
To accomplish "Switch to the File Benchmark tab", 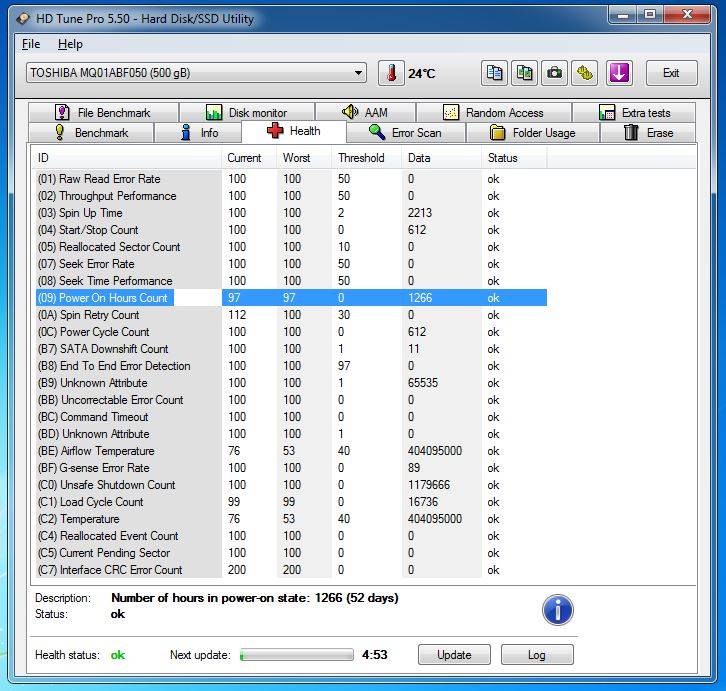I will tap(103, 113).
